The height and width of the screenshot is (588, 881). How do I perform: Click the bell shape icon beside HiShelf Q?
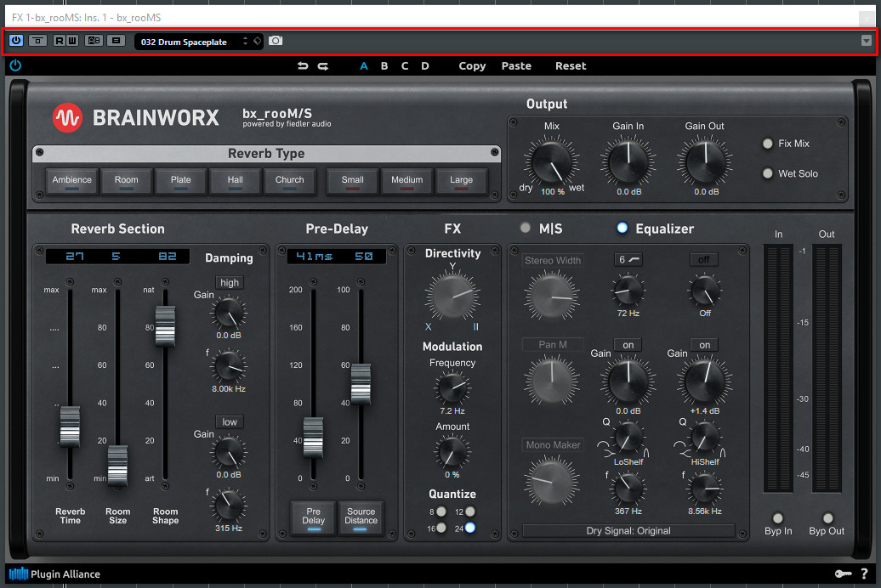(723, 452)
